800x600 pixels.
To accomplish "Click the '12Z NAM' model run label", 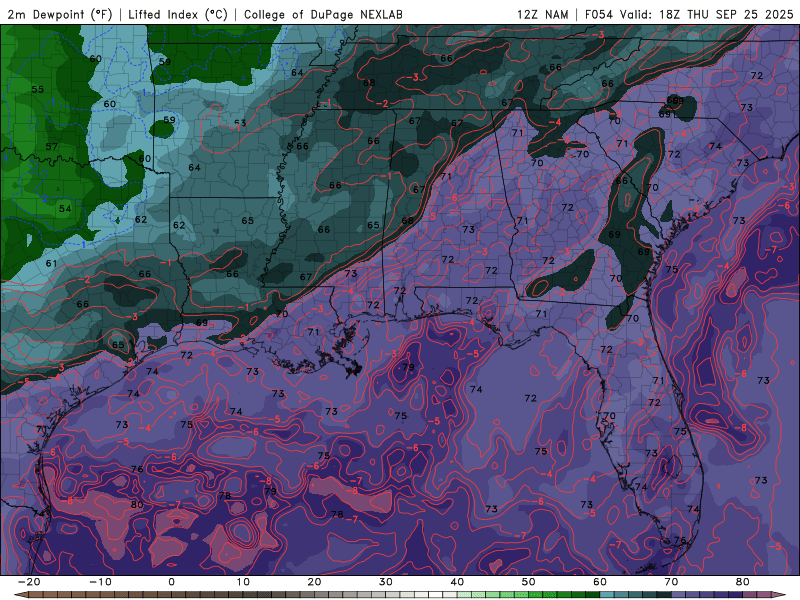I will [543, 14].
